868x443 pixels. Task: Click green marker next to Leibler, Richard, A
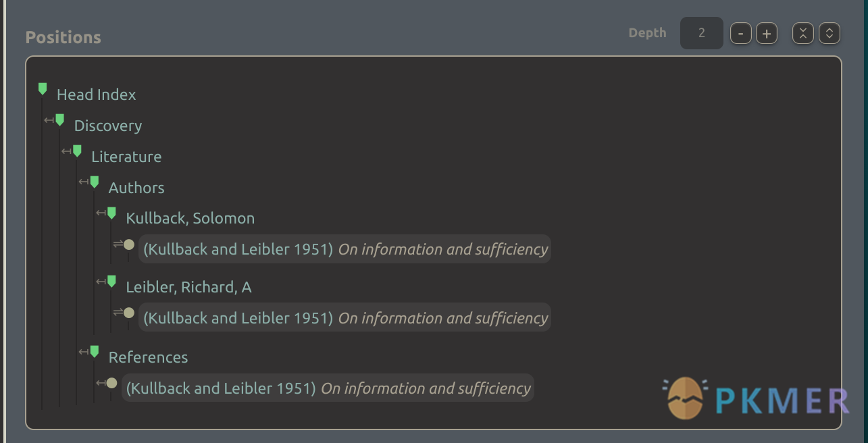point(111,281)
